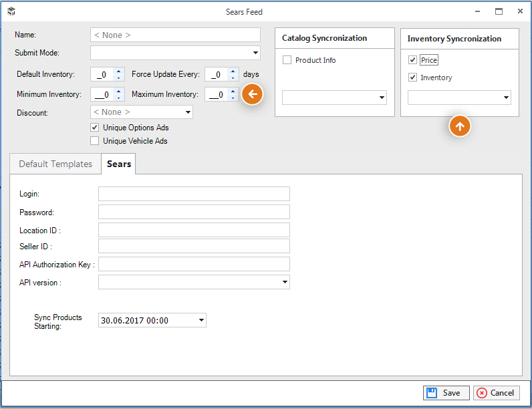Image resolution: width=532 pixels, height=409 pixels.
Task: Decrease Default Inventory with down arrow
Action: tap(118, 78)
